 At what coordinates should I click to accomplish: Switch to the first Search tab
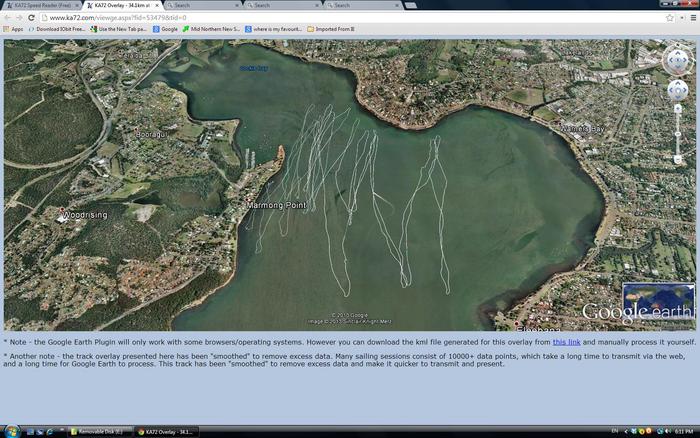[202, 5]
